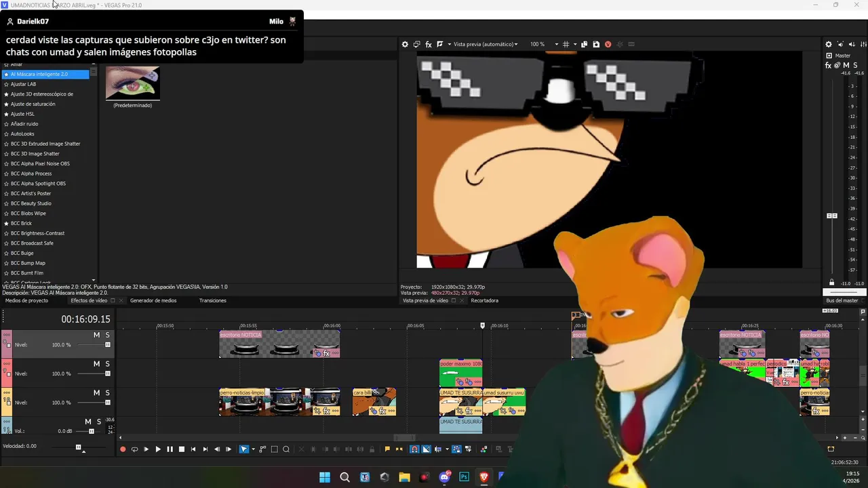The height and width of the screenshot is (488, 868).
Task: Open Photoshop from the taskbar
Action: [x=465, y=477]
